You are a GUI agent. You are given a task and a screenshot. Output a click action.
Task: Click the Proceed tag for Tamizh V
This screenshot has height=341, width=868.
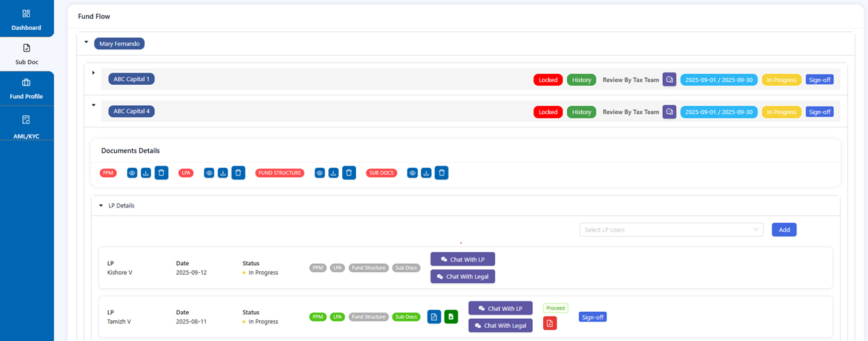pyautogui.click(x=555, y=308)
